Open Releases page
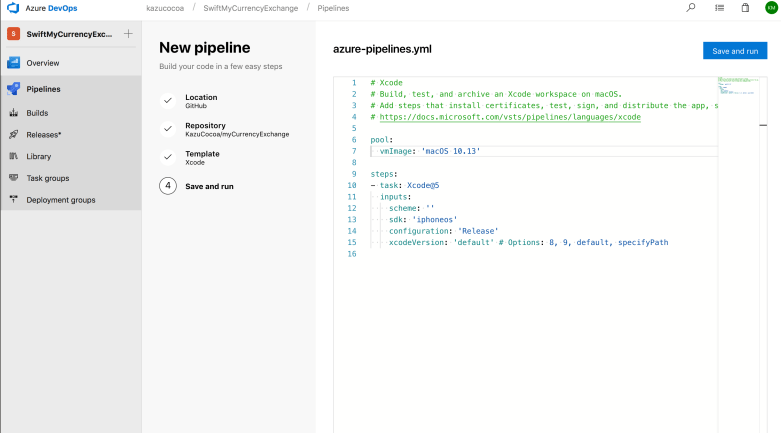781x433 pixels. pyautogui.click(x=44, y=135)
